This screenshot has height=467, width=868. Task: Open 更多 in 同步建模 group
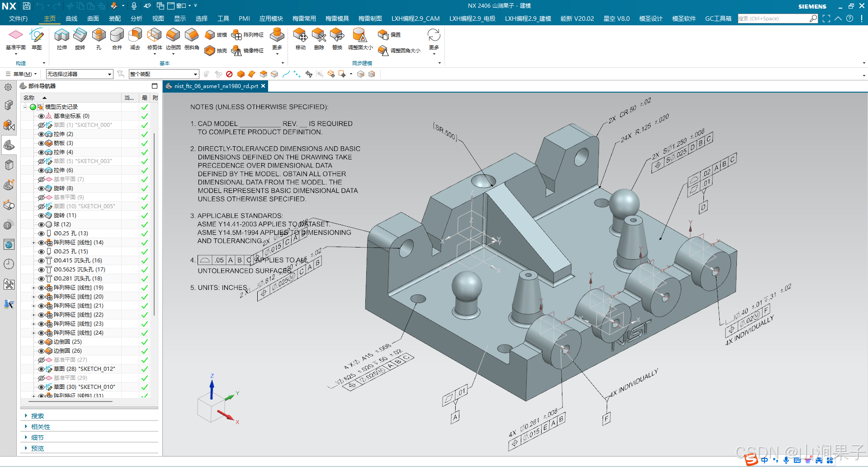point(434,41)
